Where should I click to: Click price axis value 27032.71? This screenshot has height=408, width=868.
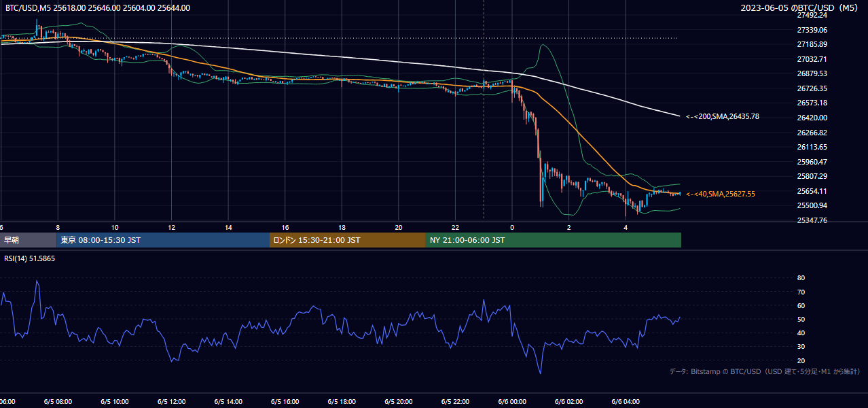coord(812,59)
